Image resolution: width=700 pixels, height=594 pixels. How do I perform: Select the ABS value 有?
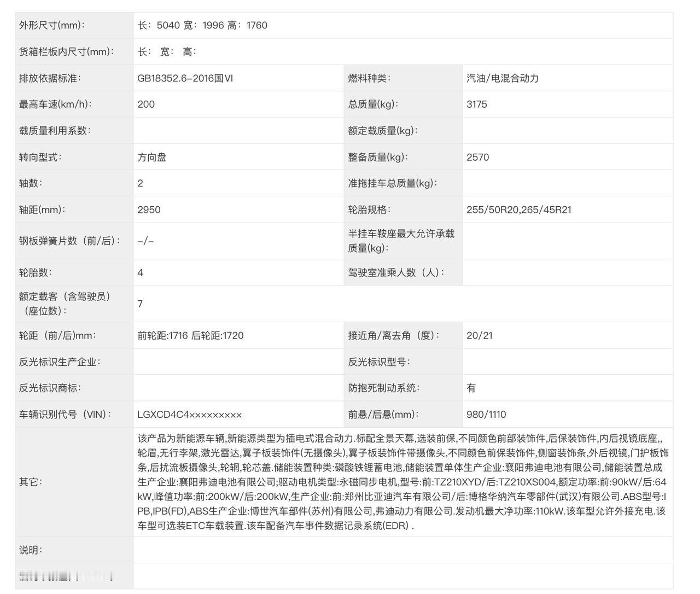(471, 388)
